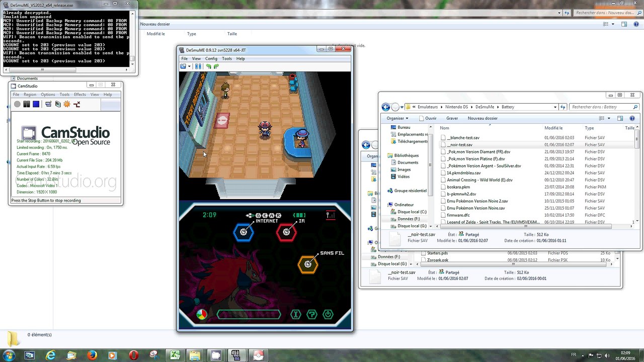Click the CamStudio red annotation icon
Image resolution: width=644 pixels, height=362 pixels.
[76, 104]
